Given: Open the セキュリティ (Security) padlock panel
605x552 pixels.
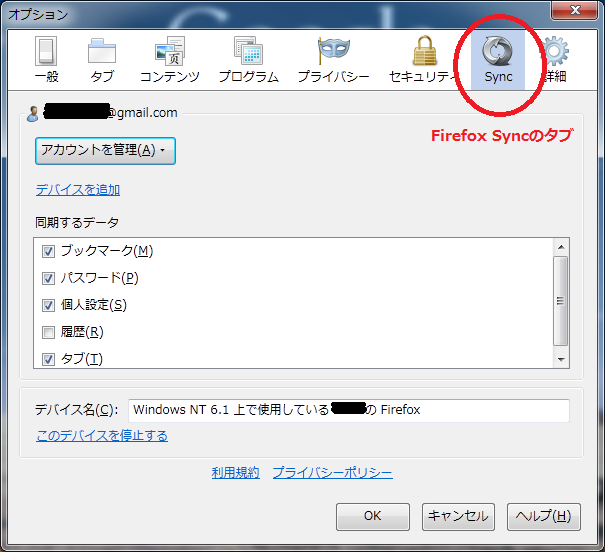Looking at the screenshot, I should point(424,60).
